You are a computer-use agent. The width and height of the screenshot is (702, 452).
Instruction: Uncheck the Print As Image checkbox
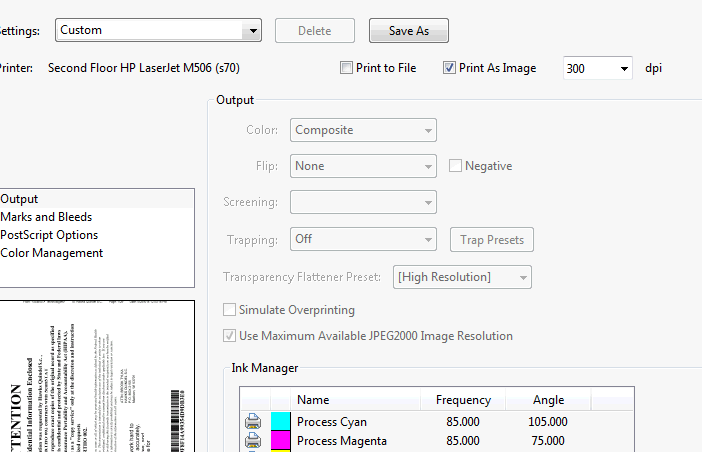coord(449,68)
